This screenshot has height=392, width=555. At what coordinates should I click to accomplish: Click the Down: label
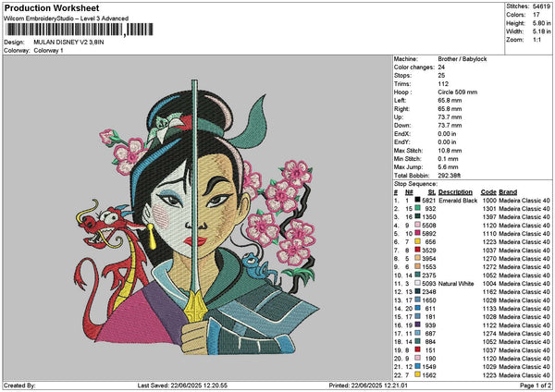coord(402,126)
